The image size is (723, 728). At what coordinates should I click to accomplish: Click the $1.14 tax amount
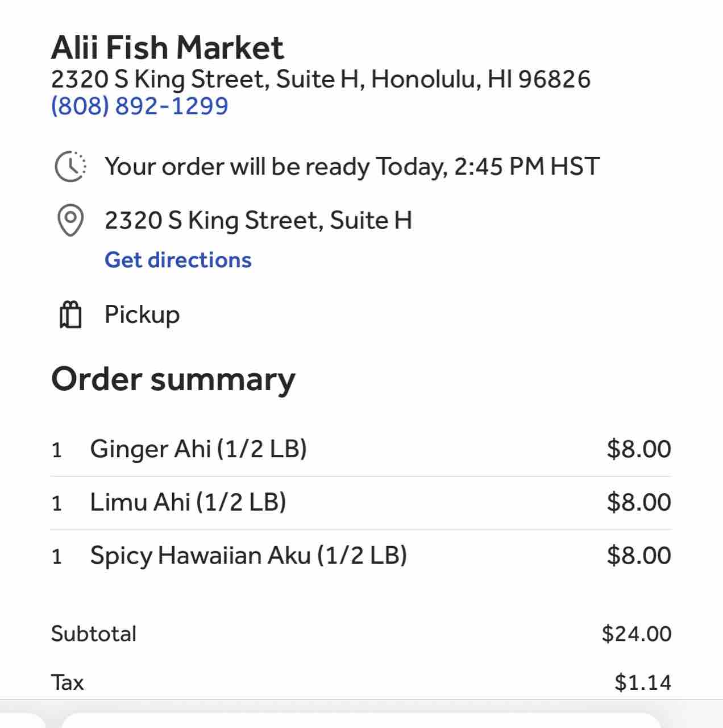pyautogui.click(x=643, y=682)
